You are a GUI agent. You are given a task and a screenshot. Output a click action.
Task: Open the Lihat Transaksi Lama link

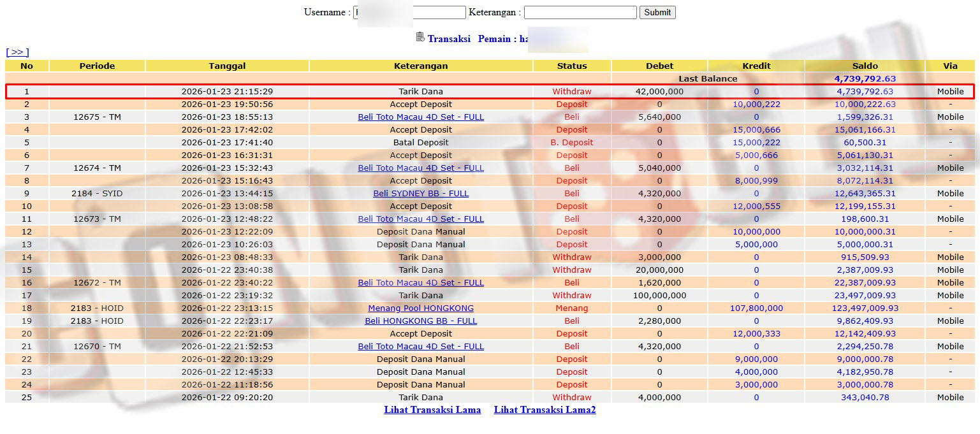432,410
